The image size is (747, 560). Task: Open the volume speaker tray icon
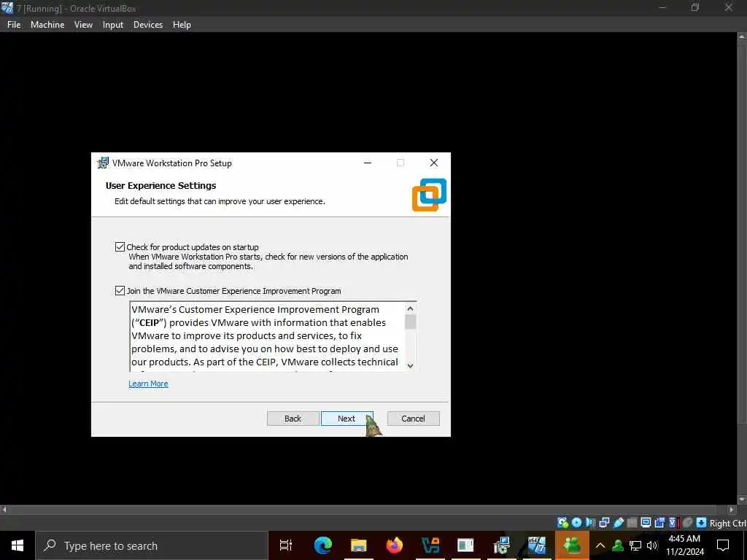(x=652, y=545)
